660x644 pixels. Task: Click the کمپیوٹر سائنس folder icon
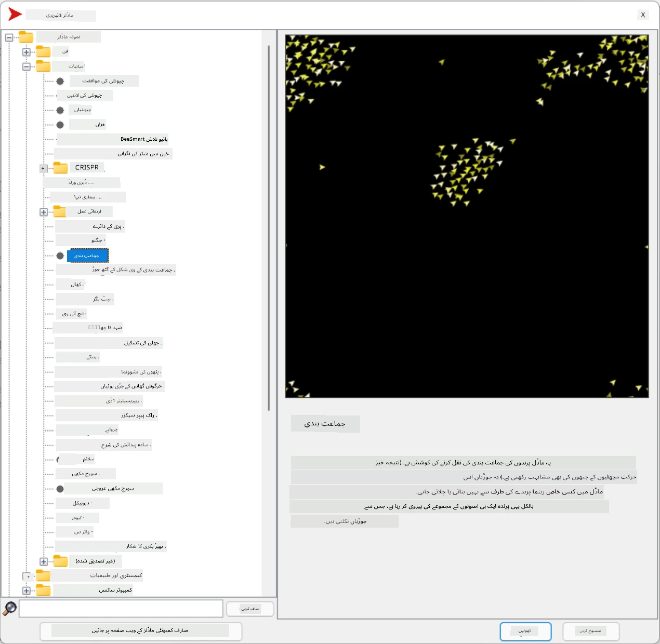point(43,590)
